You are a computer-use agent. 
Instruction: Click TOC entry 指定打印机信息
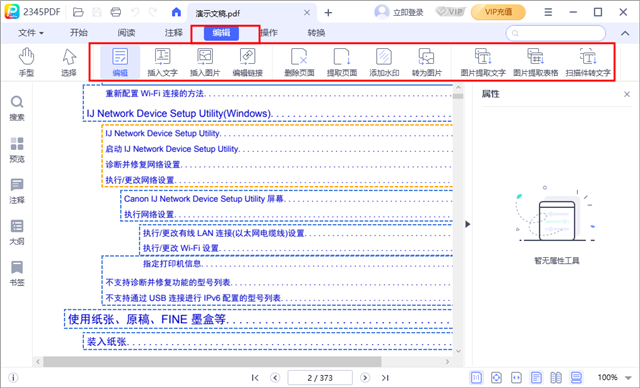[x=173, y=264]
